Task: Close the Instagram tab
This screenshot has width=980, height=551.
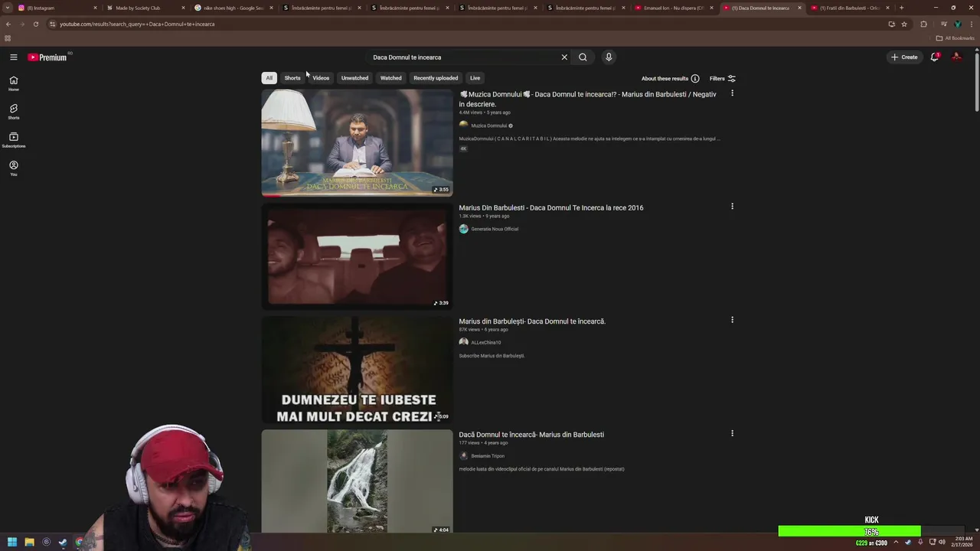Action: [x=95, y=8]
